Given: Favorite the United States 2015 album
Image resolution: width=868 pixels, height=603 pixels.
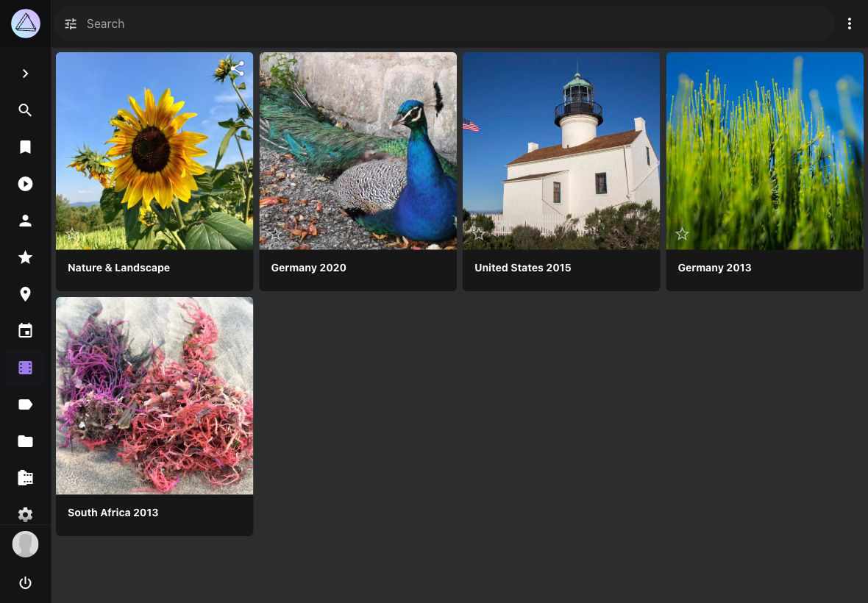Looking at the screenshot, I should (479, 234).
